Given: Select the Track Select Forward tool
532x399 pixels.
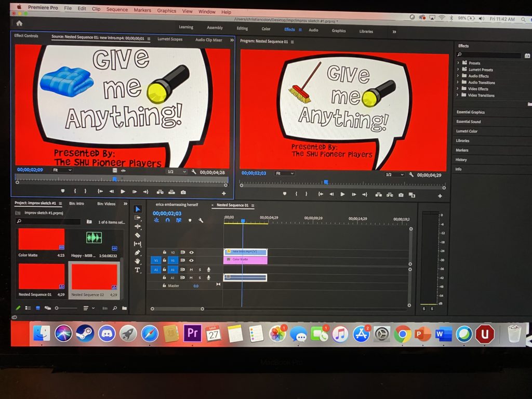Looking at the screenshot, I should pos(138,218).
